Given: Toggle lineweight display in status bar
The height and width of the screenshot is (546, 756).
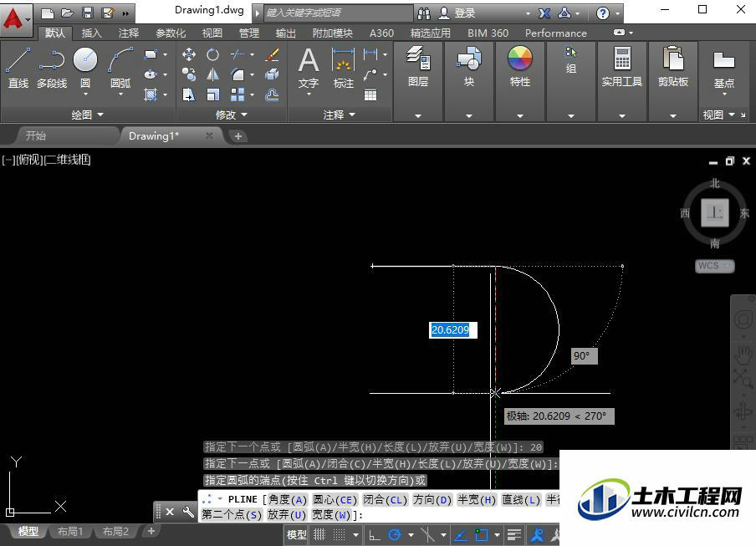Looking at the screenshot, I should click(514, 534).
